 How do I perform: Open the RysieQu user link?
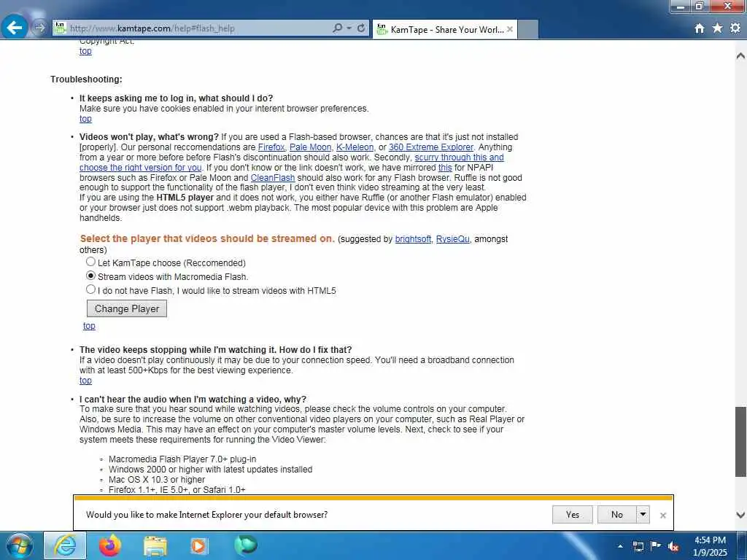click(452, 239)
